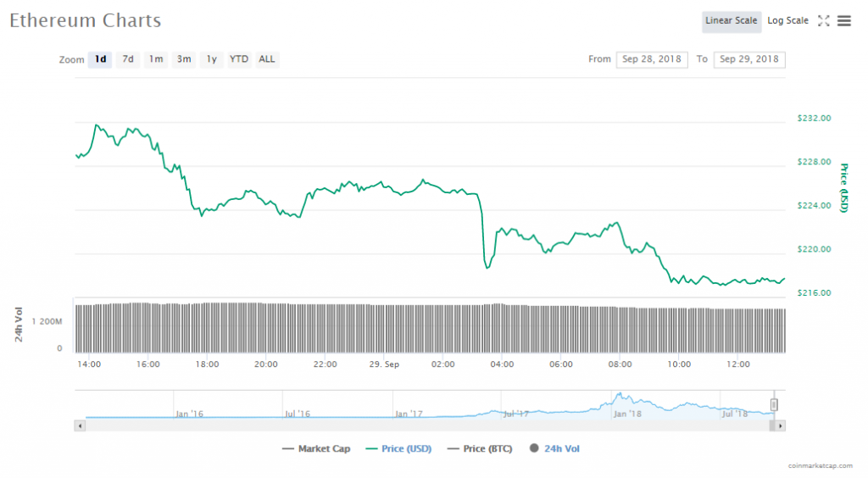Select the 7d zoom range

(x=128, y=59)
